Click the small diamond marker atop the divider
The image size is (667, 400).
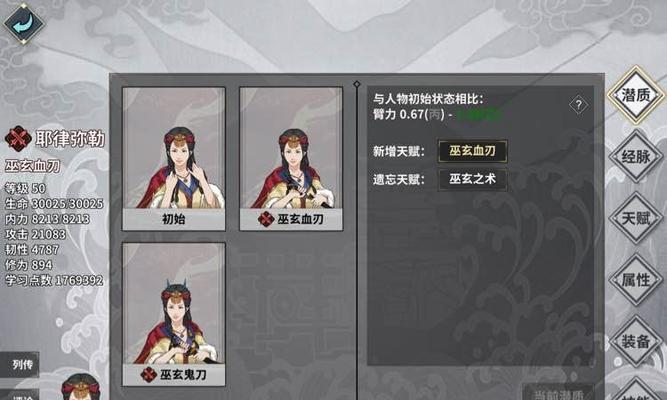click(x=357, y=84)
